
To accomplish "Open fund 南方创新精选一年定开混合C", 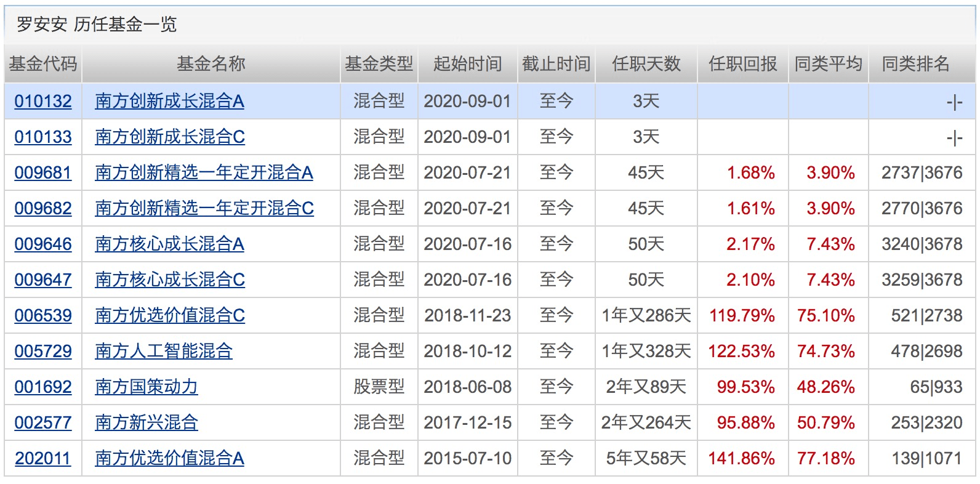I will pyautogui.click(x=204, y=208).
